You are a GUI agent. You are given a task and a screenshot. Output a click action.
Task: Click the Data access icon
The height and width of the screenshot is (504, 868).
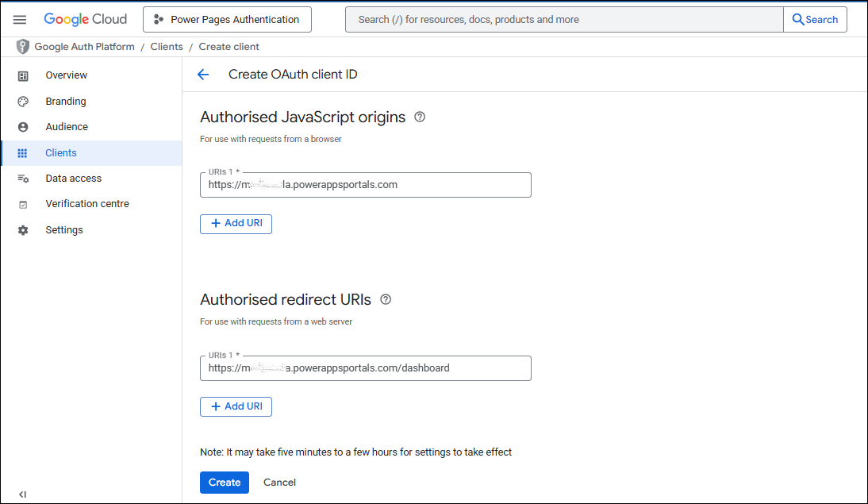click(23, 179)
